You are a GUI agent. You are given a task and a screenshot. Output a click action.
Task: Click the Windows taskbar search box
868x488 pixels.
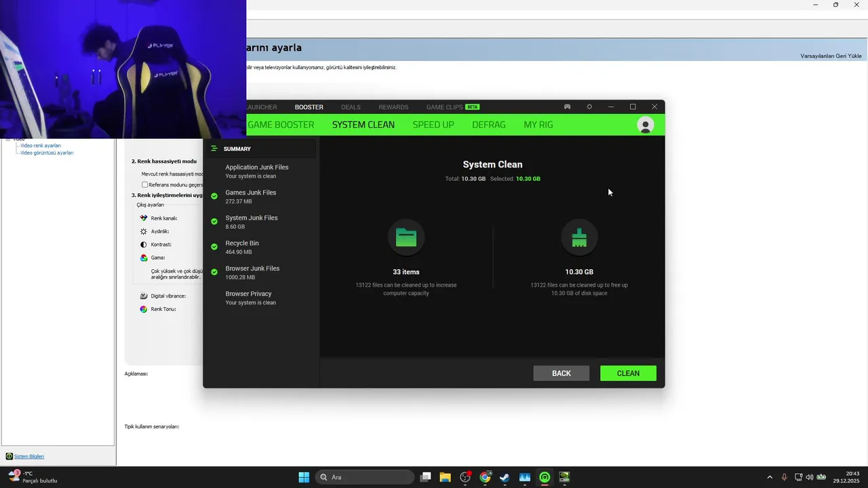click(365, 477)
